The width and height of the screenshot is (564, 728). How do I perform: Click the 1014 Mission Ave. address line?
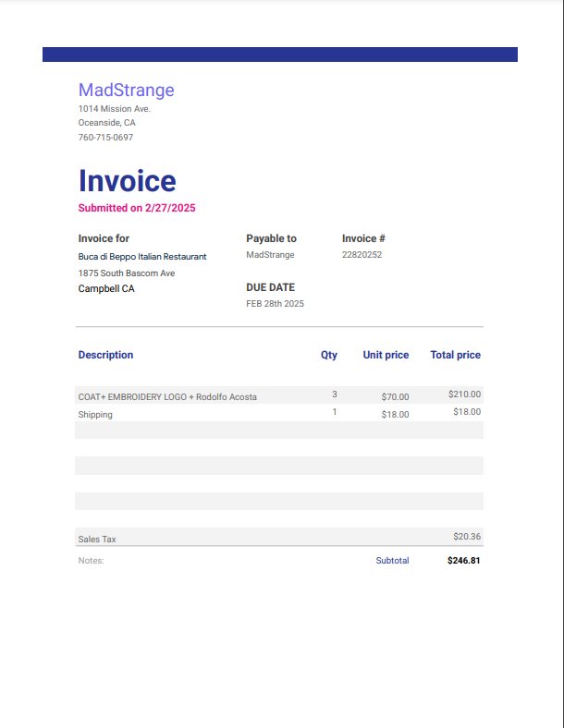114,109
